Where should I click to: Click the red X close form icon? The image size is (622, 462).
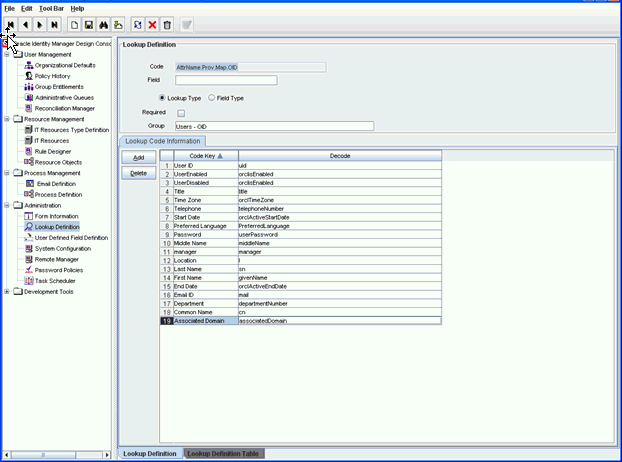tap(152, 25)
